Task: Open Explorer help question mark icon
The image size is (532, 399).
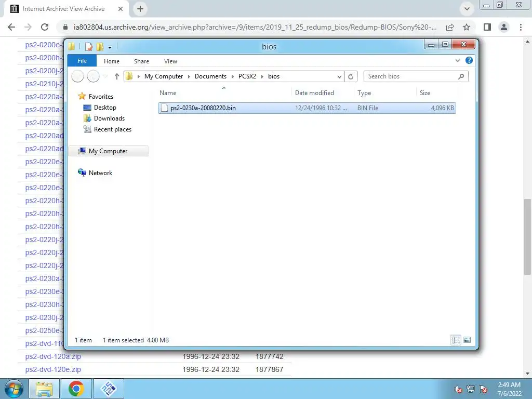Action: click(x=469, y=60)
